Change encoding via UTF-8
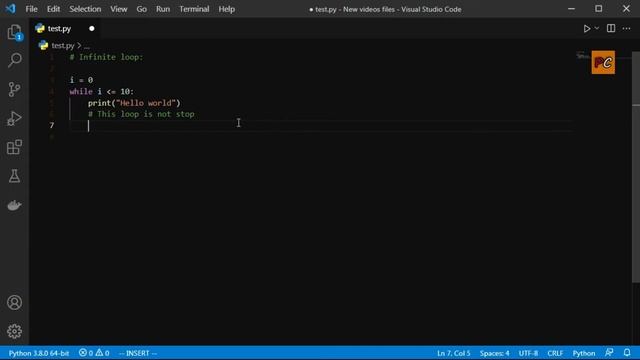The image size is (640, 360). coord(528,353)
